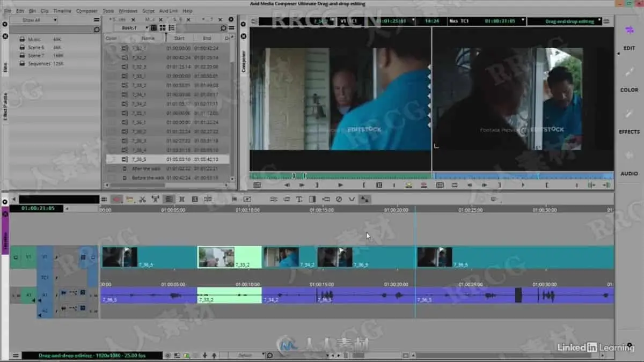Toggle A2 record track selector
Screen dimensions: 644x362
[45, 310]
